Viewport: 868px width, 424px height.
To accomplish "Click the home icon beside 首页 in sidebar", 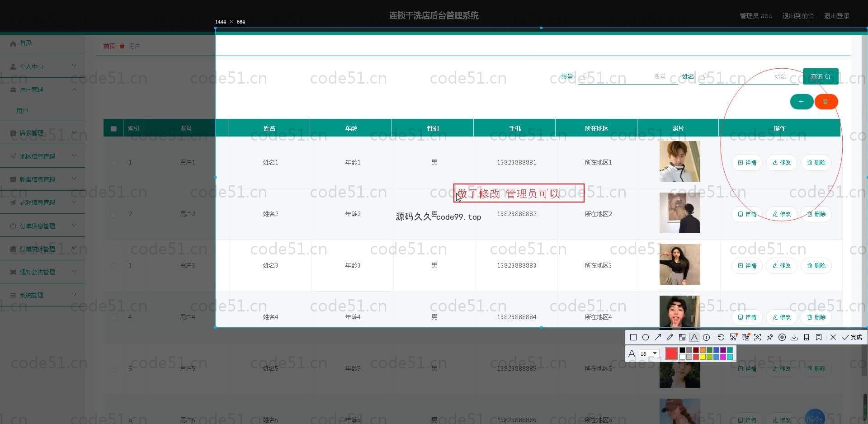I will click(13, 43).
